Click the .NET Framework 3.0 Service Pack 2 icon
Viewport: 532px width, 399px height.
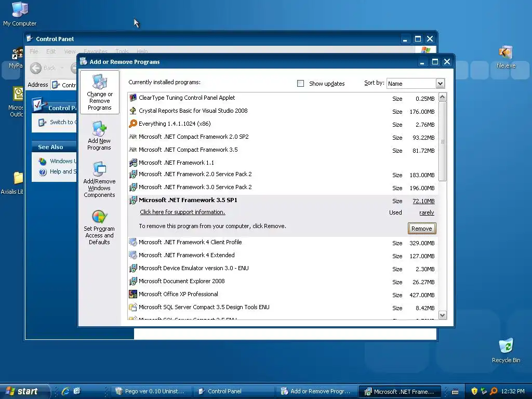click(133, 187)
